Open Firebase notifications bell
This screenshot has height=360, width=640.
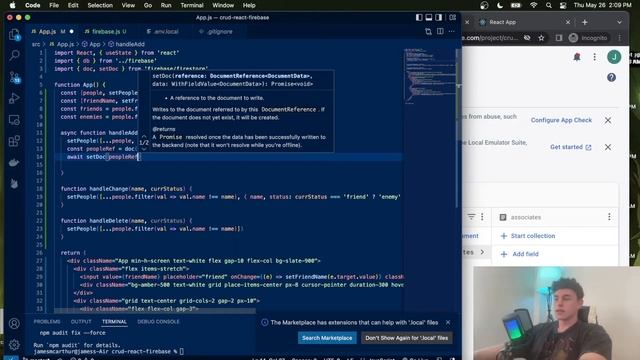point(577,57)
